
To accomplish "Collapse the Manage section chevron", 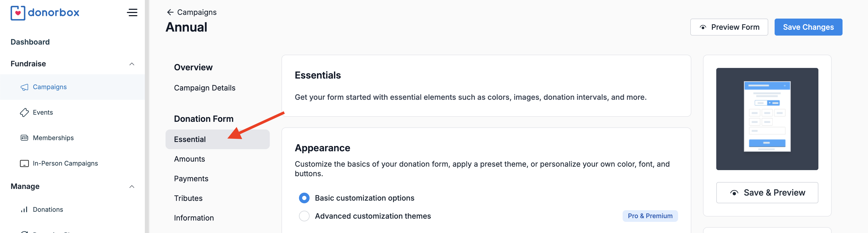I will (x=132, y=187).
